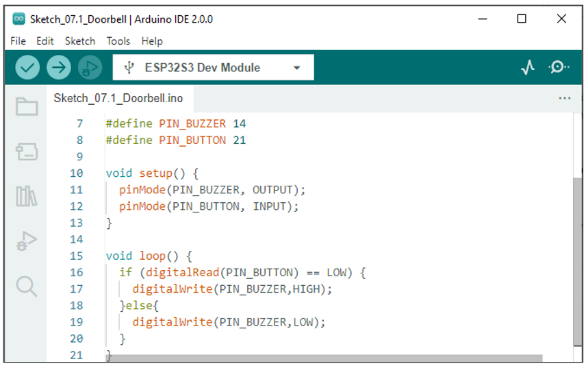Viewport: 588px width, 366px height.
Task: Click INPUT on line 12
Action: (x=269, y=206)
